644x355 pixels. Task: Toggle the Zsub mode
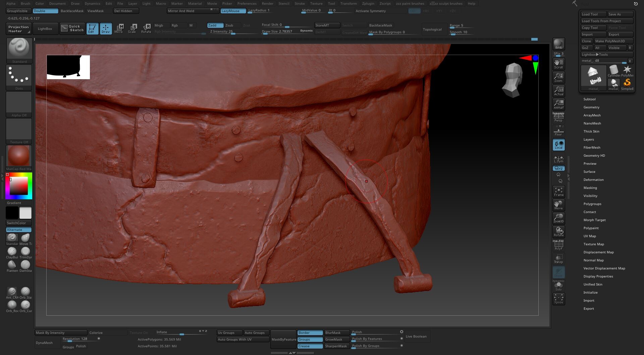click(229, 26)
